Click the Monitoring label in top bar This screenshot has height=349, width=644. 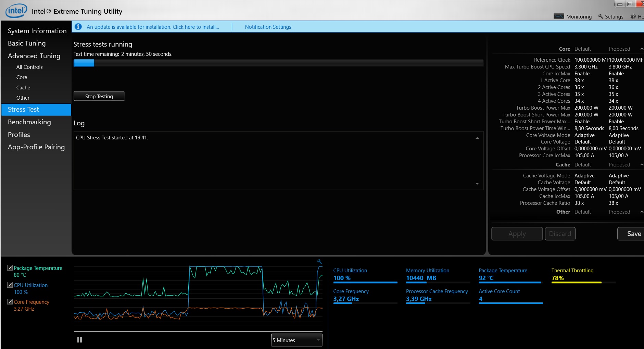click(579, 16)
